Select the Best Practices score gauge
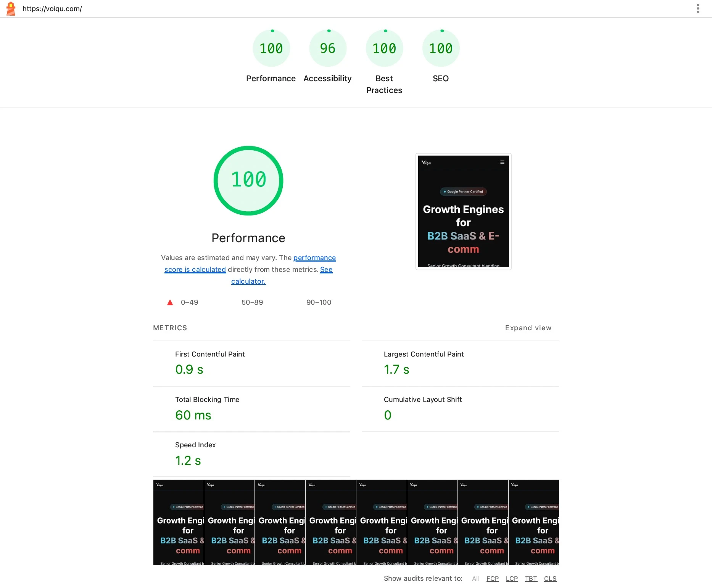This screenshot has width=712, height=588. coord(384,48)
